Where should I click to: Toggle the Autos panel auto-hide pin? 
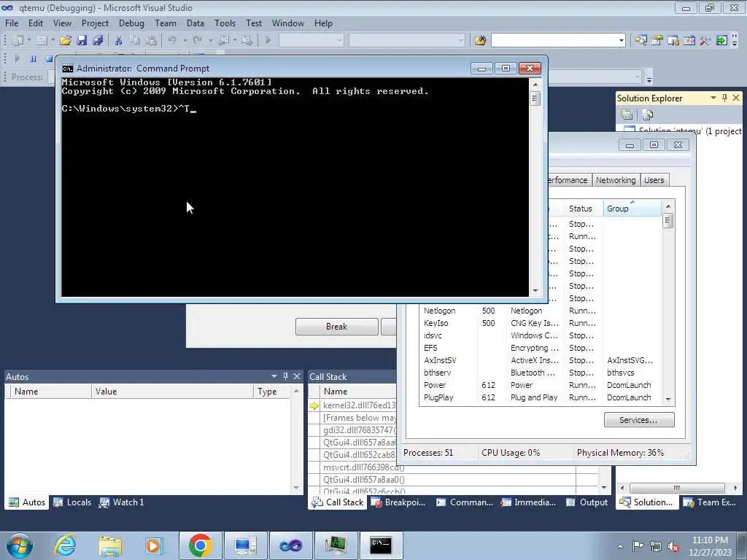tap(285, 376)
